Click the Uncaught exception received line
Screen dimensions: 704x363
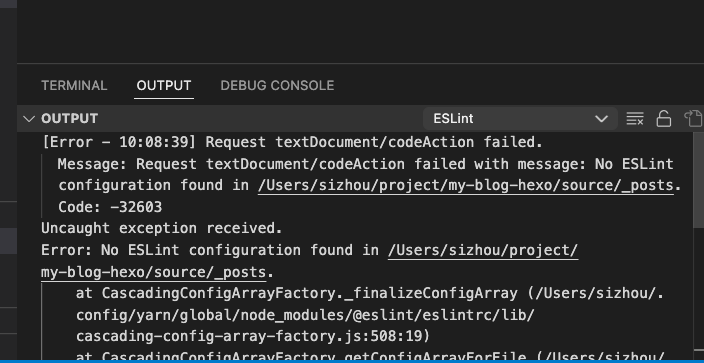click(162, 228)
